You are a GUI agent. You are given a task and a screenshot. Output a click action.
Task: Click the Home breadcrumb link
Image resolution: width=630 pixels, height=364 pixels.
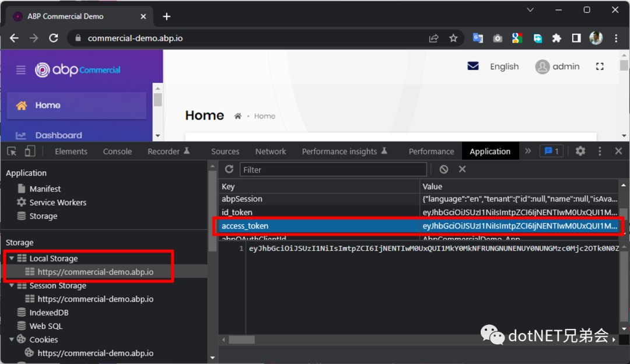264,116
